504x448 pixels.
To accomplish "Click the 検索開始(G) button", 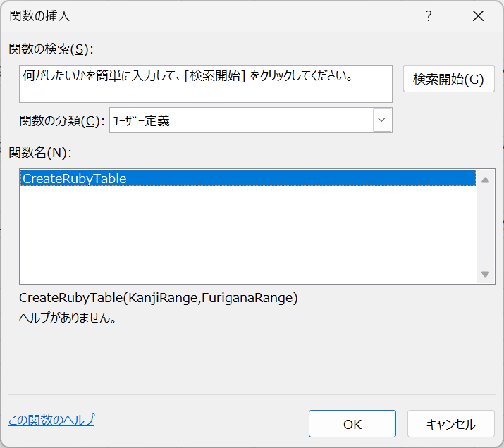I will coord(449,79).
